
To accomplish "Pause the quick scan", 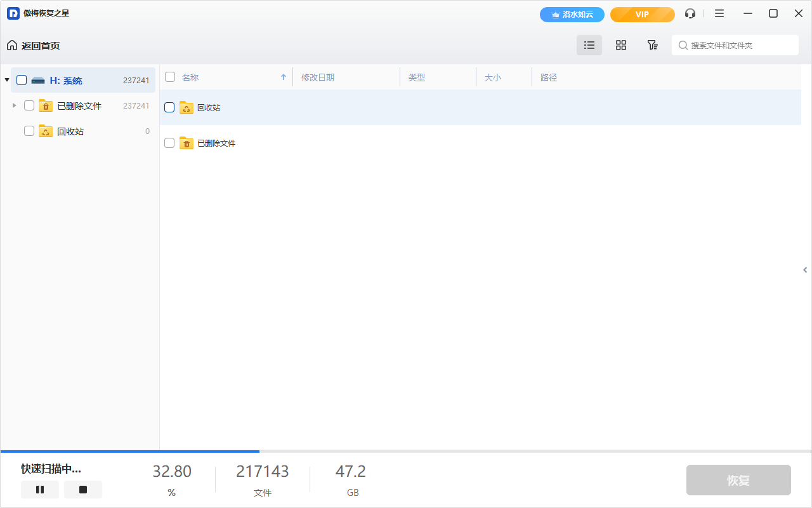I will tap(40, 490).
